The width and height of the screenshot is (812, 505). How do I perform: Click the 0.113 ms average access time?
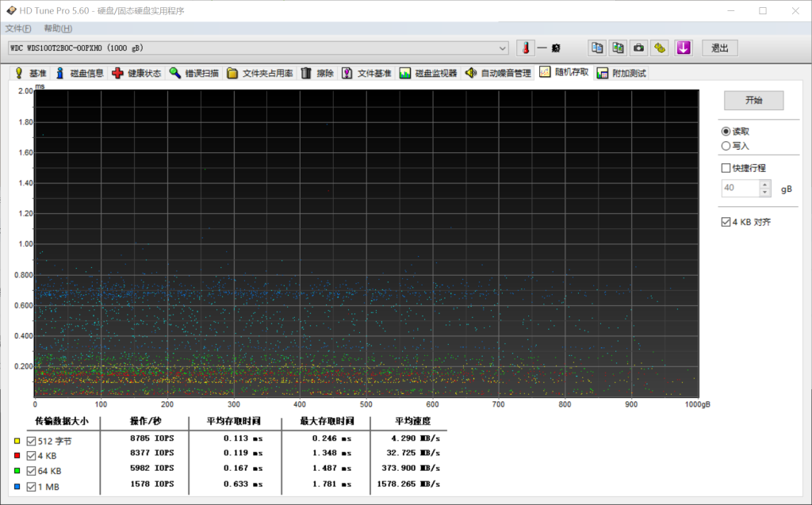243,438
